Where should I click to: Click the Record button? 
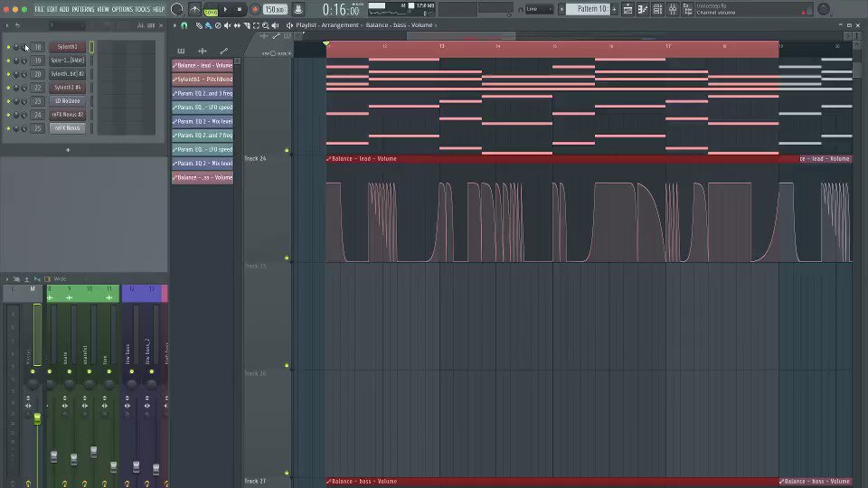coord(255,9)
